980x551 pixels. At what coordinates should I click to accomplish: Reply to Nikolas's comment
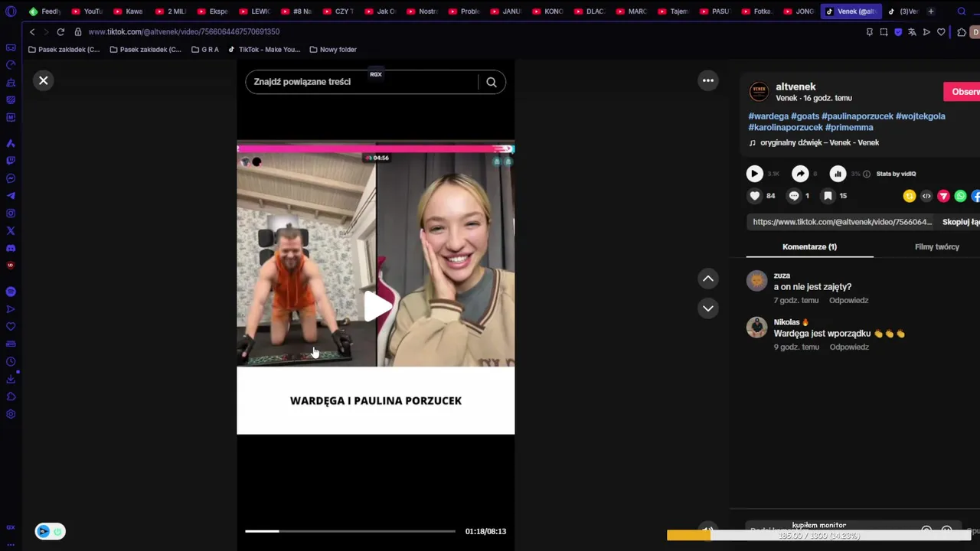[849, 347]
